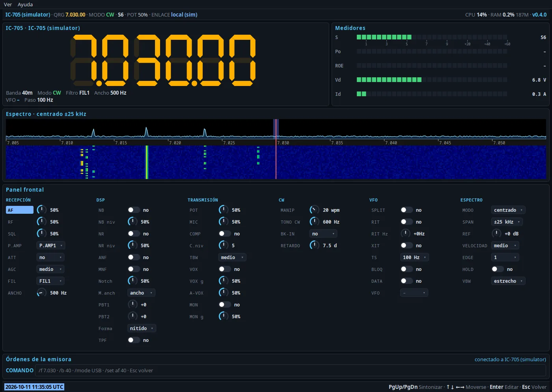The width and height of the screenshot is (552, 392).
Task: Enable the VOX toggle
Action: tap(225, 269)
